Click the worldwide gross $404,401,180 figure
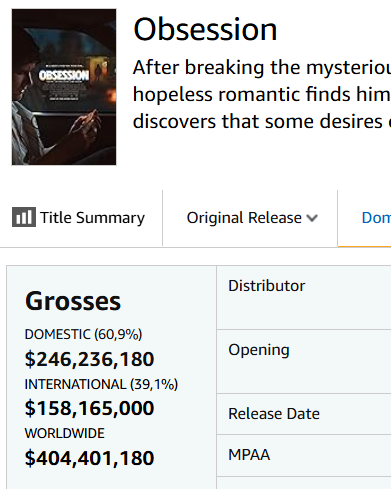The width and height of the screenshot is (391, 489). 89,458
